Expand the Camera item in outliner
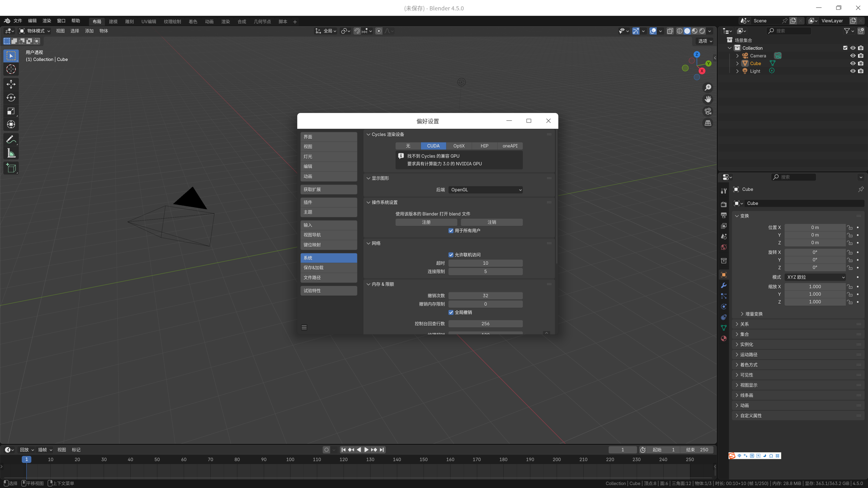This screenshot has height=488, width=868. (x=737, y=56)
